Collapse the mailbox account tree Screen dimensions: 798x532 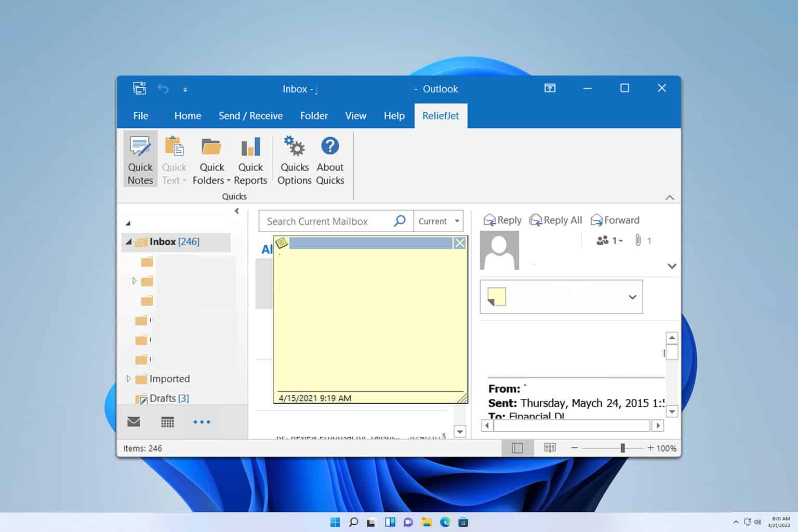pyautogui.click(x=128, y=223)
